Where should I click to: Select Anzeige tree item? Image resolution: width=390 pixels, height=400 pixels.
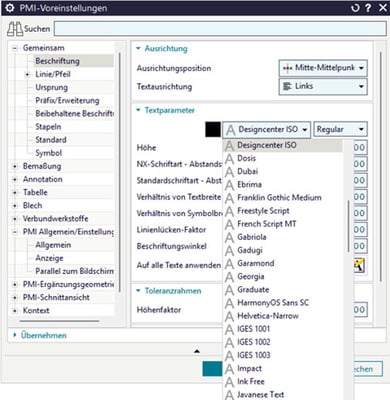49,258
